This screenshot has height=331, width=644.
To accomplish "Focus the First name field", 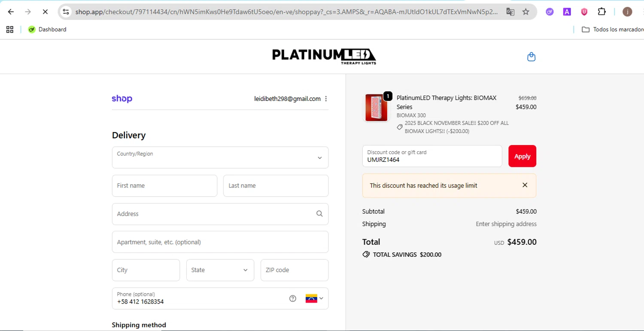I will (x=164, y=185).
